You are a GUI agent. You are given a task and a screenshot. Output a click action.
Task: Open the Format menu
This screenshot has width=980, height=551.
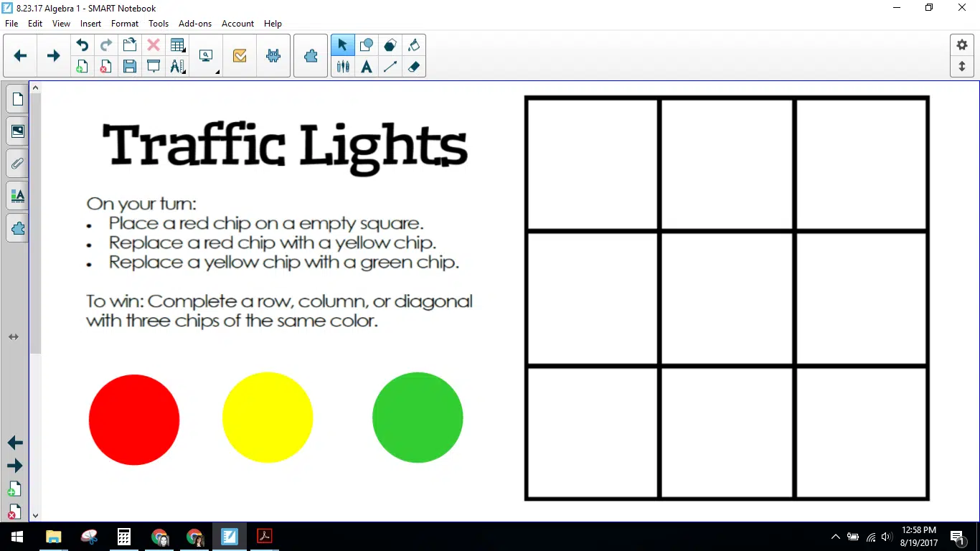point(125,24)
